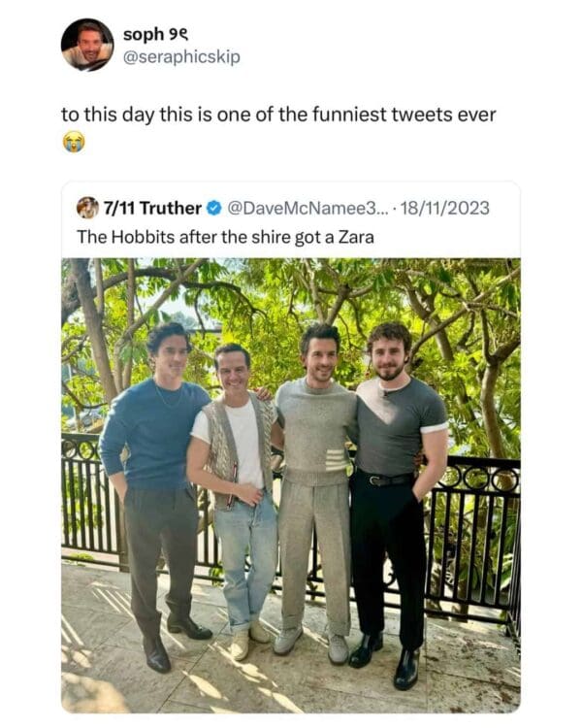
Task: Click the man in the grey knit outfit
Action: pos(313,456)
